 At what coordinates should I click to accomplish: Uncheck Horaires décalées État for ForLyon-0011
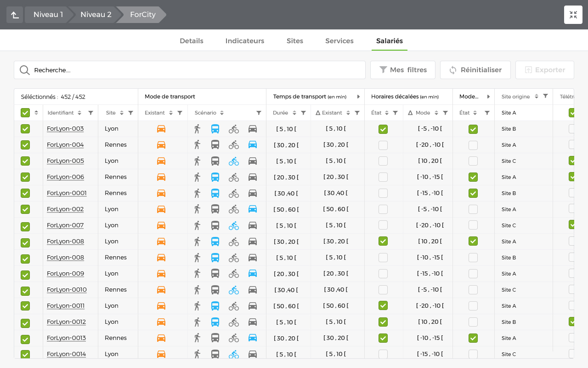[383, 305]
